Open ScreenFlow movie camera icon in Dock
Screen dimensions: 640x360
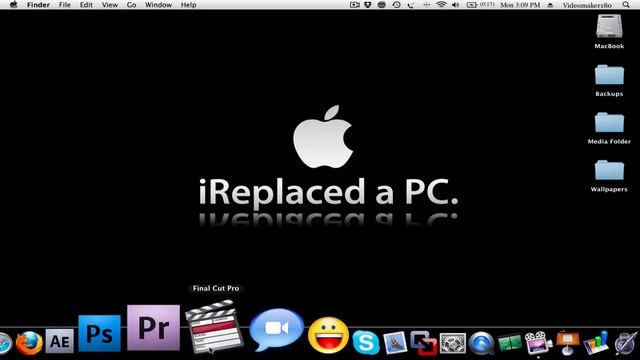[538, 342]
